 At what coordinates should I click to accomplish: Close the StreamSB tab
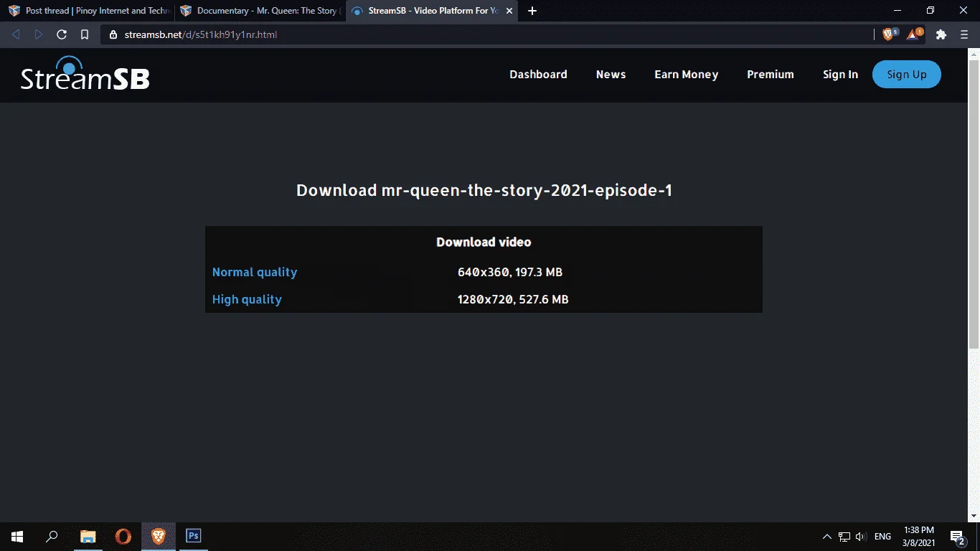(509, 11)
